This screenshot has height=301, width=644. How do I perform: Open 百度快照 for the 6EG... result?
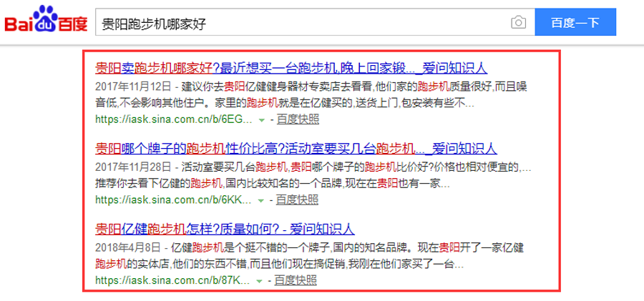tap(298, 119)
